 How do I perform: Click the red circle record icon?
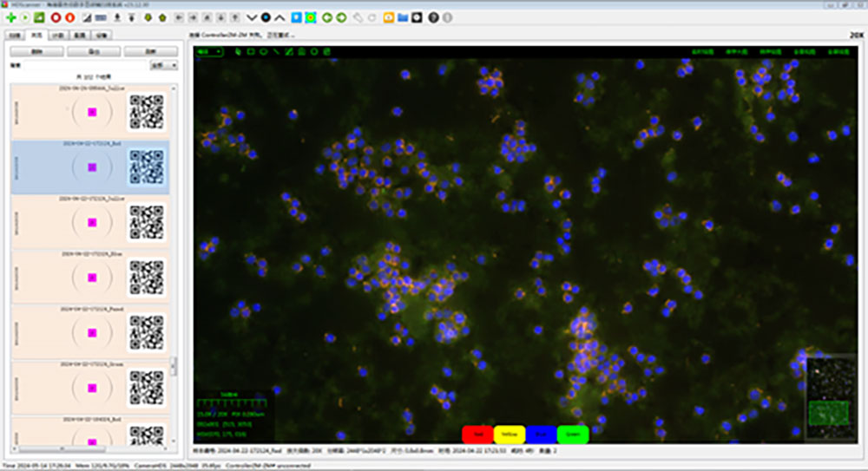point(56,17)
